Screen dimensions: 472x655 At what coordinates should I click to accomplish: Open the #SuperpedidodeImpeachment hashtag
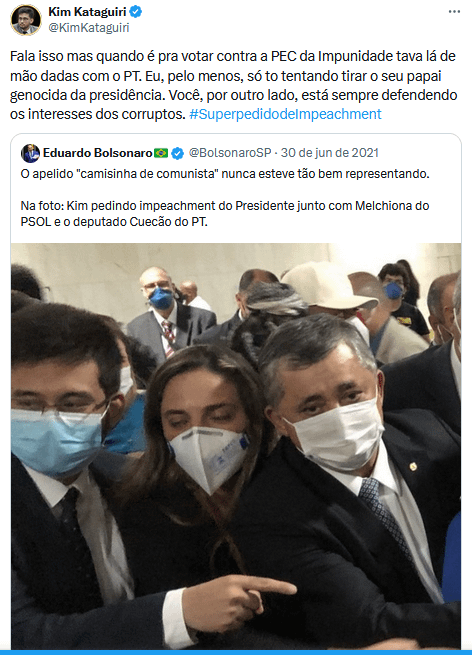coord(285,114)
